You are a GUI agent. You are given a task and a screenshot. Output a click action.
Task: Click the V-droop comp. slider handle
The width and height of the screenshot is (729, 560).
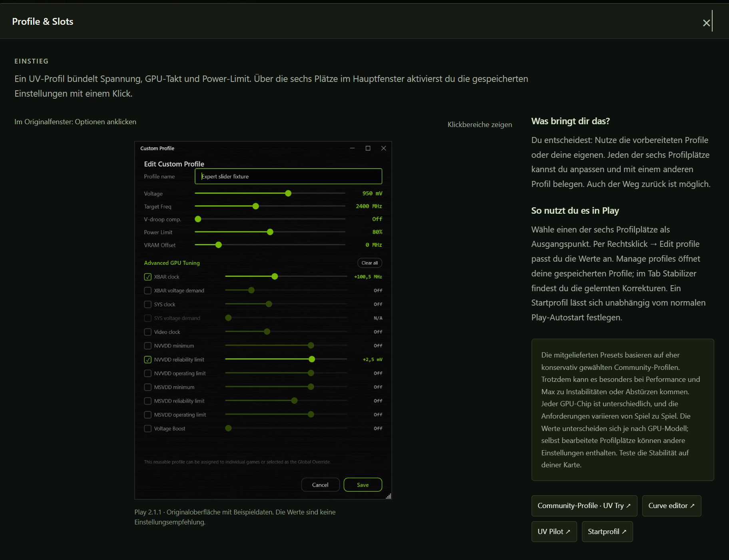198,219
